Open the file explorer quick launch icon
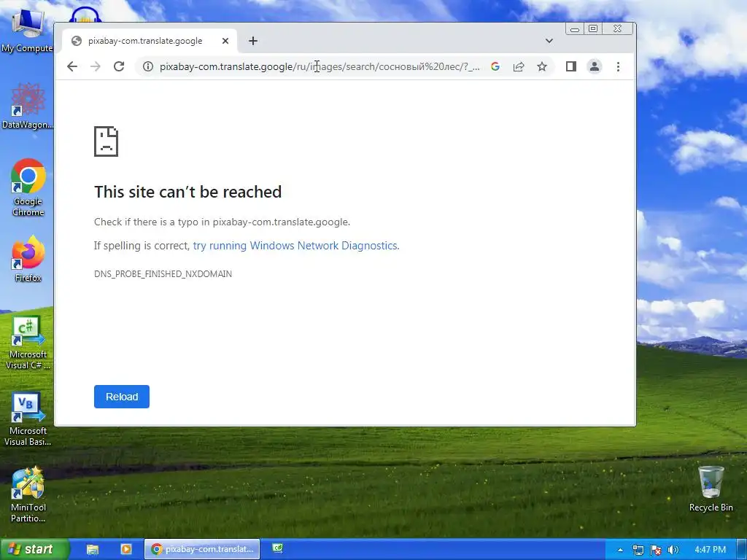This screenshot has width=747, height=560. pyautogui.click(x=93, y=549)
